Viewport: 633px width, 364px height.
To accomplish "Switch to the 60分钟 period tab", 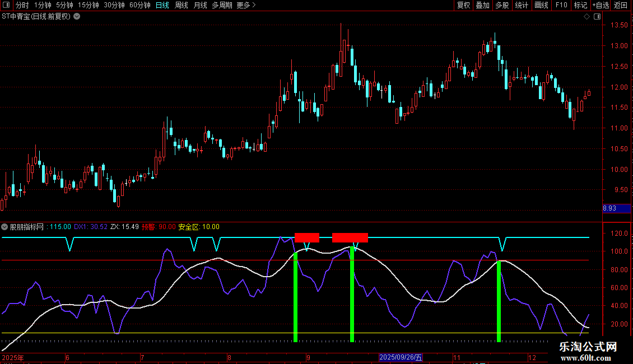I will 139,5.
